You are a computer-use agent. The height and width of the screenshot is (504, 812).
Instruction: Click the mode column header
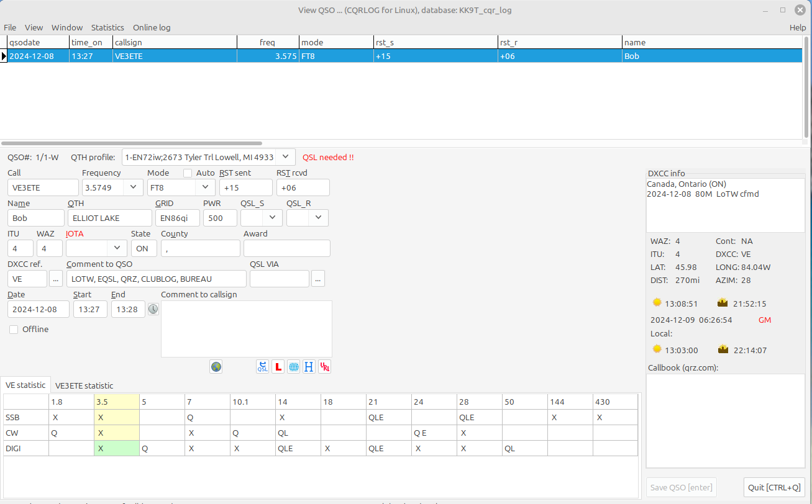coord(336,42)
